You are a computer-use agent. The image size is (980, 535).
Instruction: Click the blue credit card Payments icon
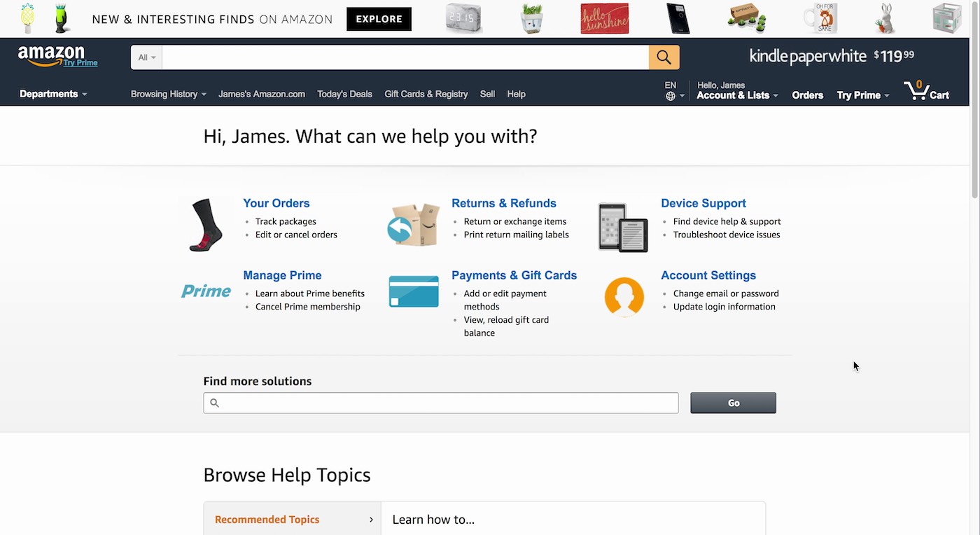[x=414, y=291]
